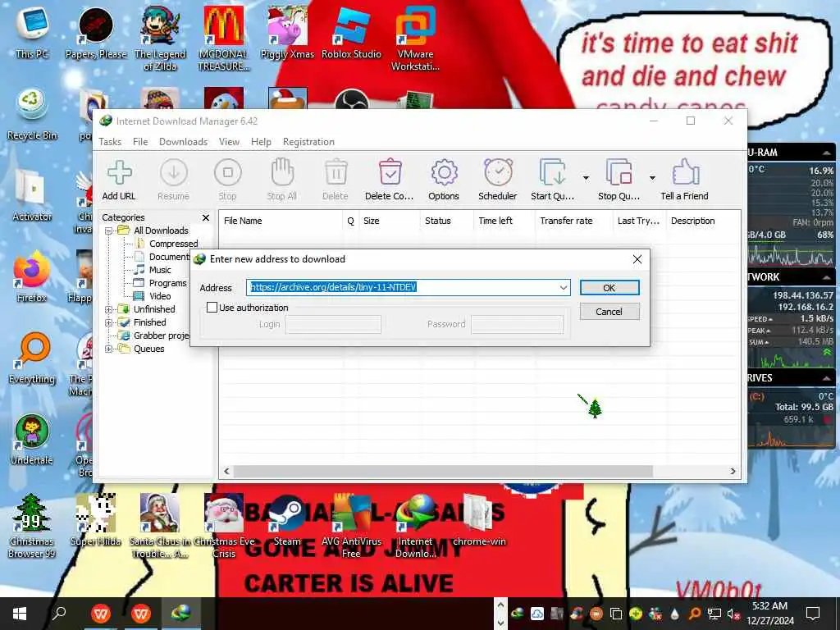Viewport: 840px width, 630px height.
Task: Click the Tell a Friend thumbs-up icon
Action: [685, 173]
